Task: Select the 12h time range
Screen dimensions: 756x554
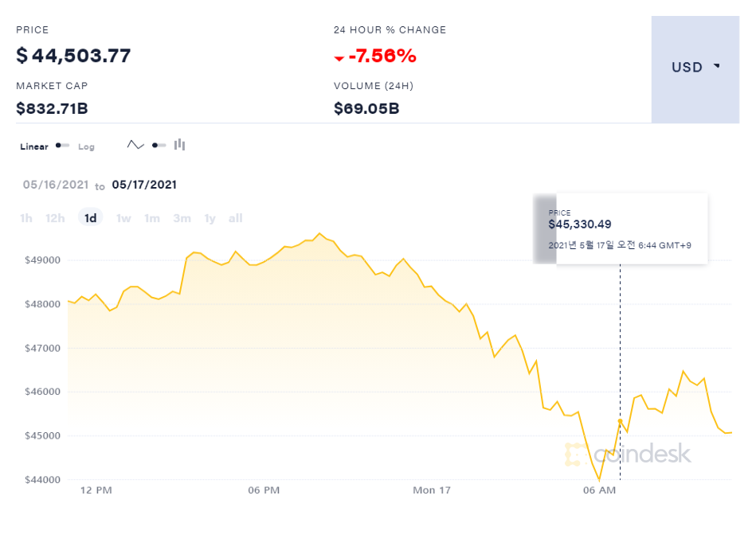Action: click(x=55, y=218)
